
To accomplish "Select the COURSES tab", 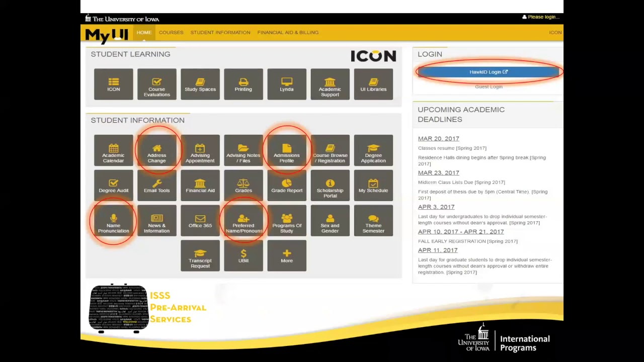I will (x=171, y=32).
